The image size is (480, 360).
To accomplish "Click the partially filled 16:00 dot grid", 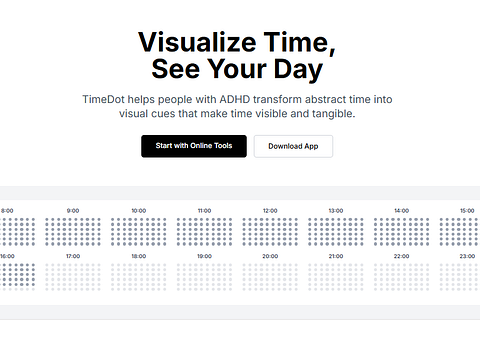I will pyautogui.click(x=17, y=277).
